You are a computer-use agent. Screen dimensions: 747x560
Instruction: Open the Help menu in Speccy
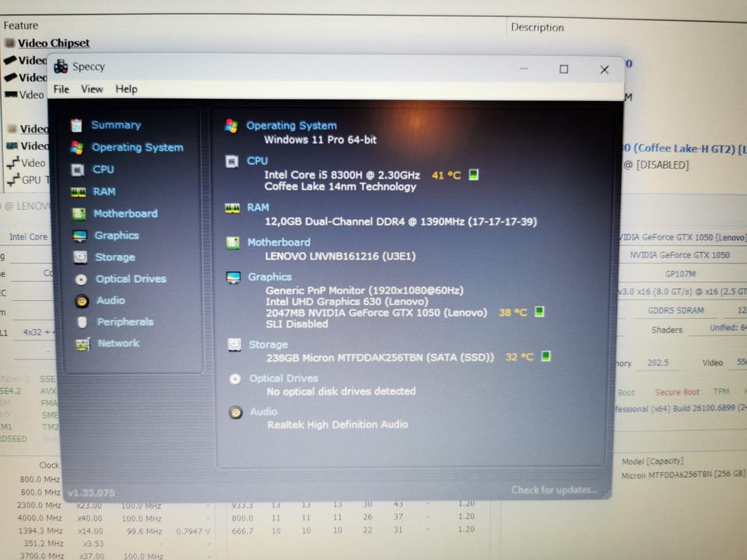[126, 89]
